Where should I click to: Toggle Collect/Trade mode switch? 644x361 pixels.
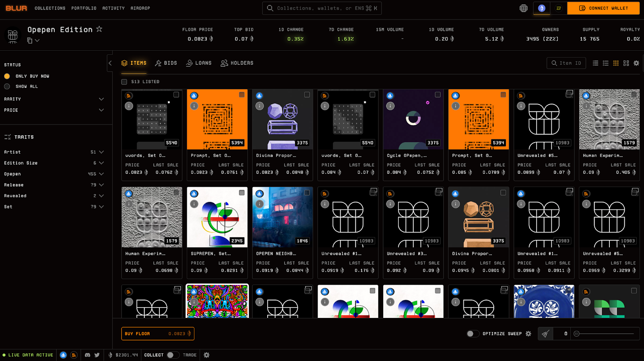173,355
